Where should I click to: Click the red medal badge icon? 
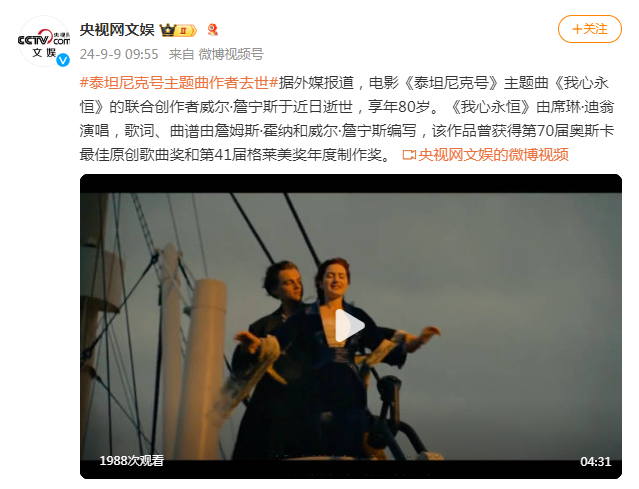[212, 30]
